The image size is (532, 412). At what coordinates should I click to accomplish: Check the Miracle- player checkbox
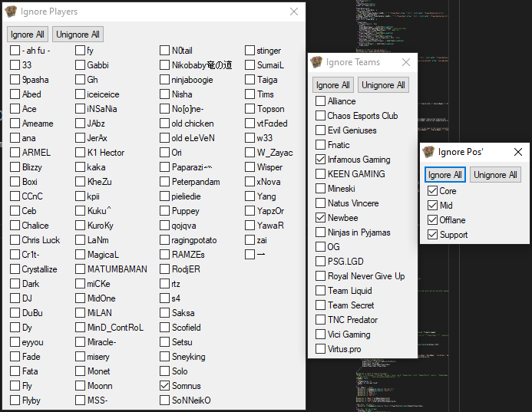point(80,342)
